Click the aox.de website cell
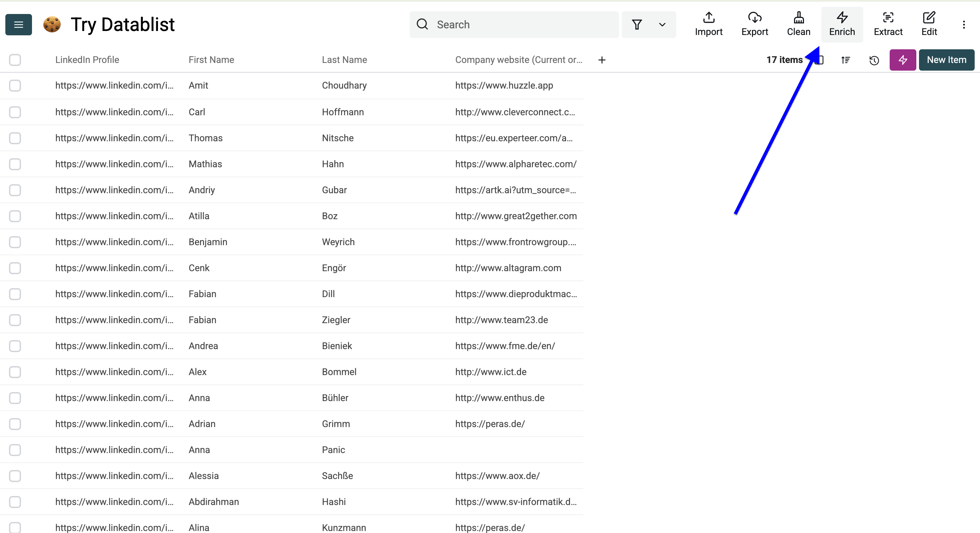 point(497,476)
